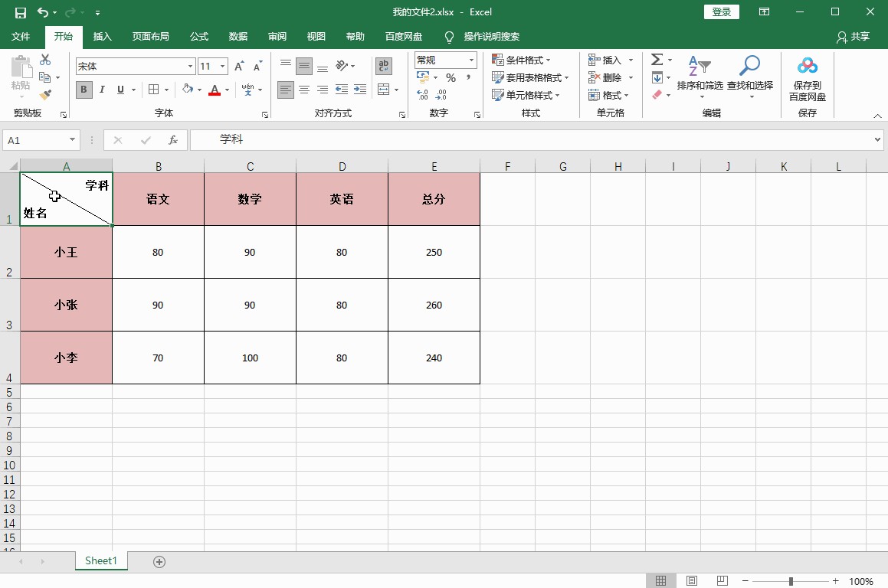This screenshot has width=888, height=588.
Task: Switch to Normal view in status bar
Action: pos(661,580)
